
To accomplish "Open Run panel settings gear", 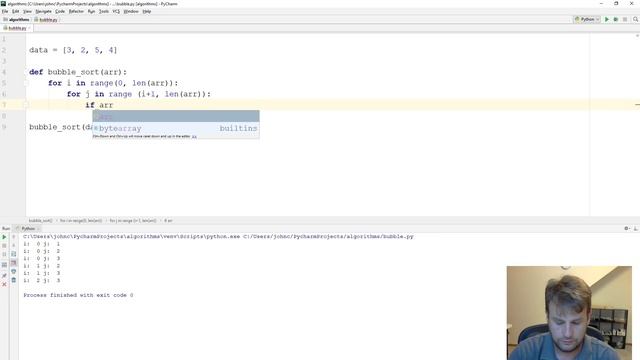I will point(627,229).
